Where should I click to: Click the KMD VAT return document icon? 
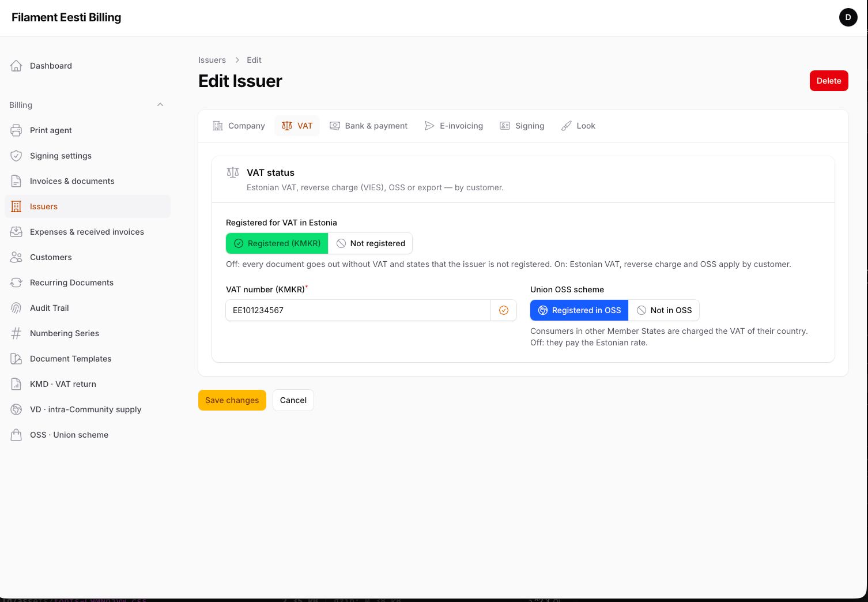16,384
